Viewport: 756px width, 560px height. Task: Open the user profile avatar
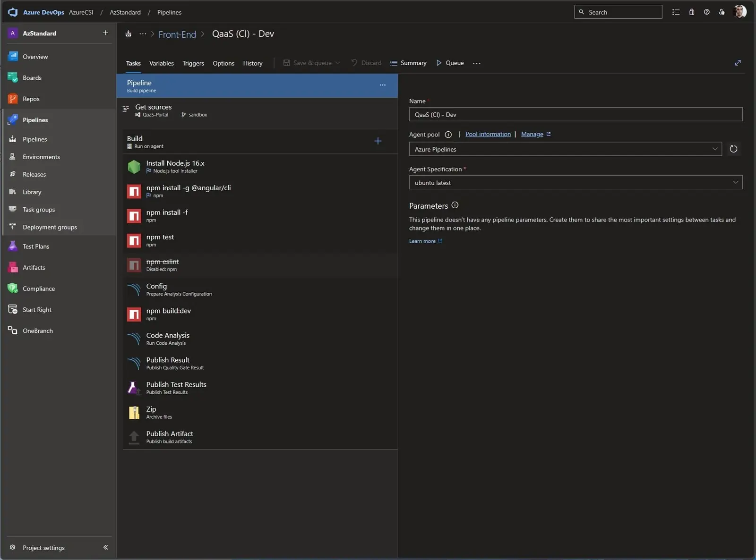740,12
